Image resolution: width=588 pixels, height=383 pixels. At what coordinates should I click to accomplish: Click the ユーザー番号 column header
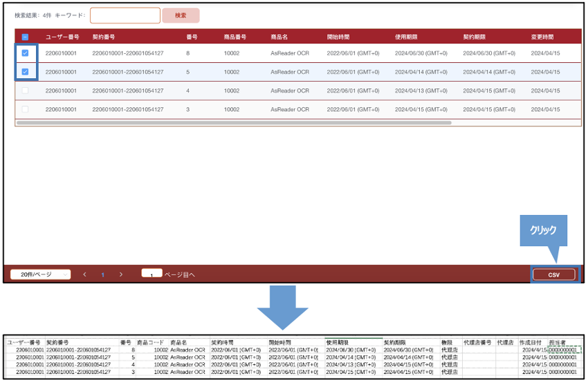tap(62, 37)
